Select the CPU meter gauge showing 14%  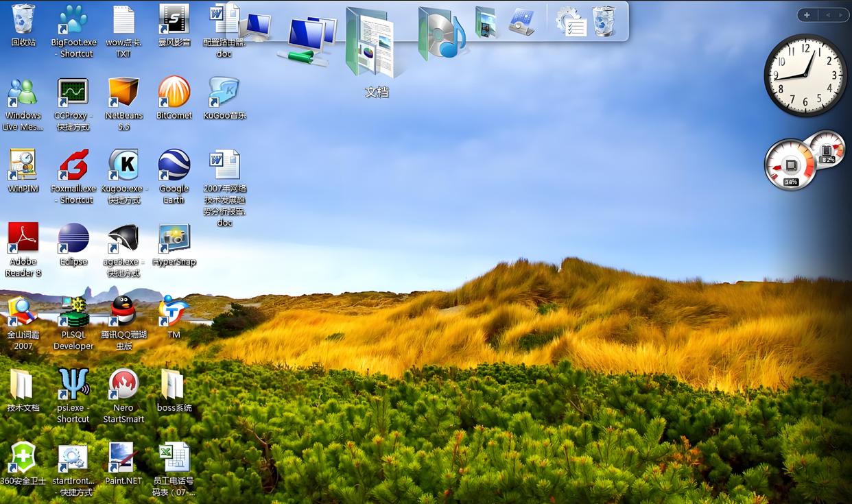tap(790, 165)
